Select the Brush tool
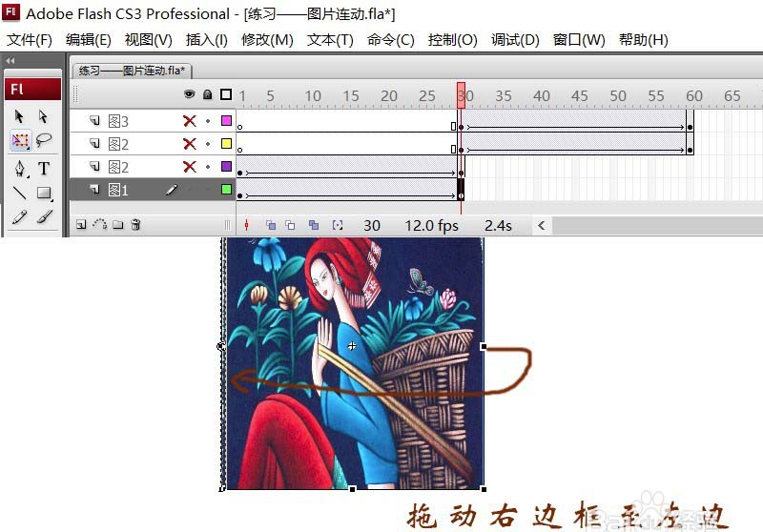763x532 pixels. pos(44,216)
